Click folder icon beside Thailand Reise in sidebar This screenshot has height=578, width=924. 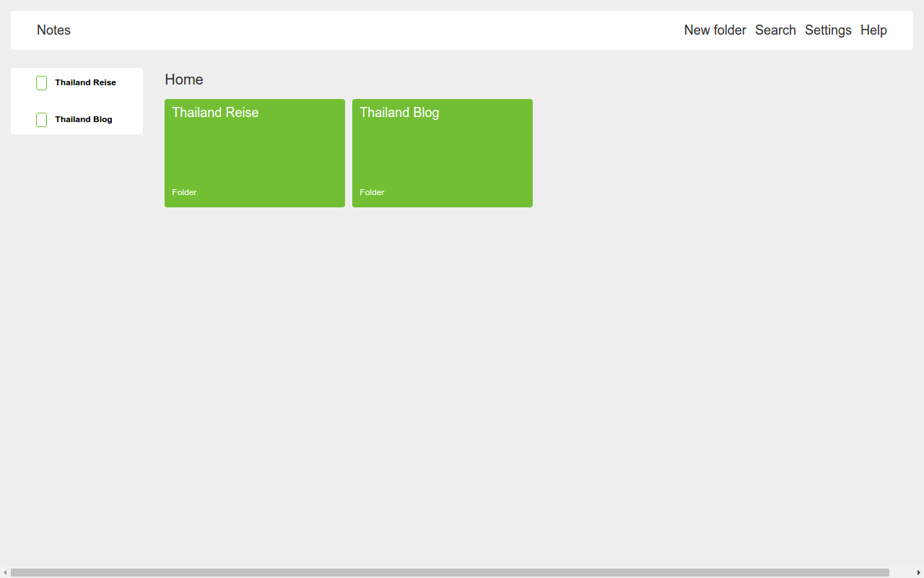tap(41, 83)
